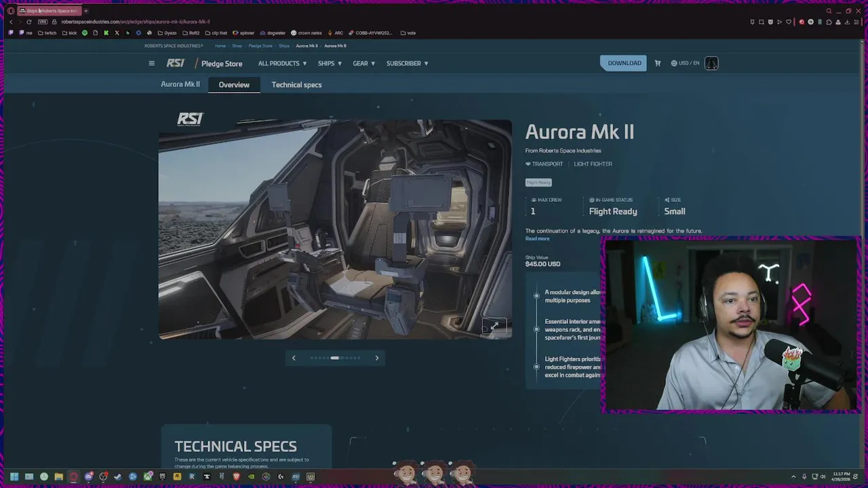868x488 pixels.
Task: Expand the ALL PRODUCTS menu
Action: (x=282, y=63)
